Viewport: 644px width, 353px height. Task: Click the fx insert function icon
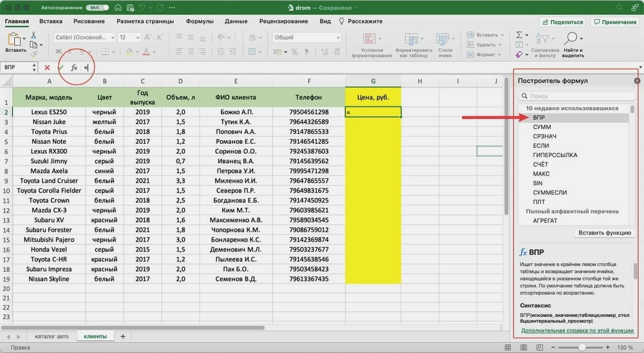pyautogui.click(x=74, y=67)
